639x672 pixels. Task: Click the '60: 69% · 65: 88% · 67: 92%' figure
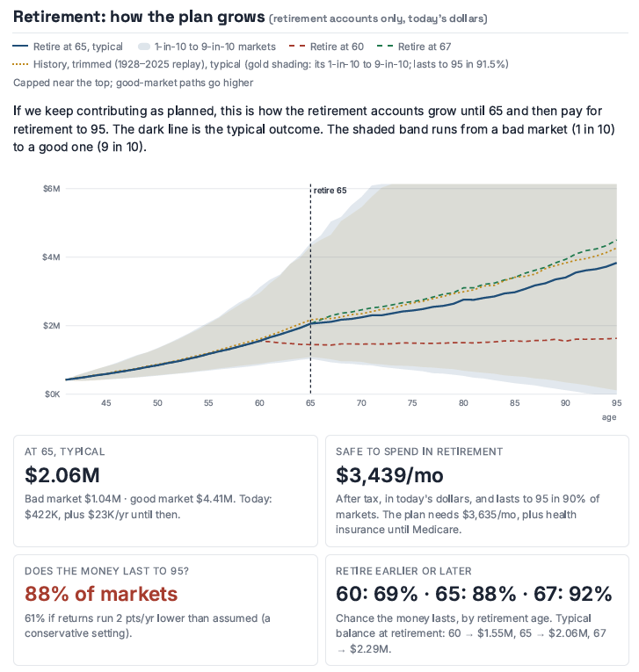pos(474,594)
